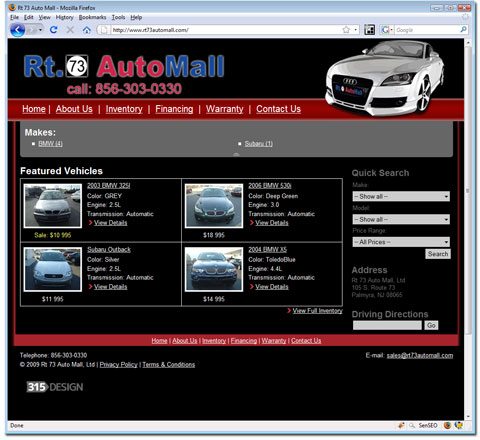Click the footer Contact Us link
The width and height of the screenshot is (480, 440).
306,341
